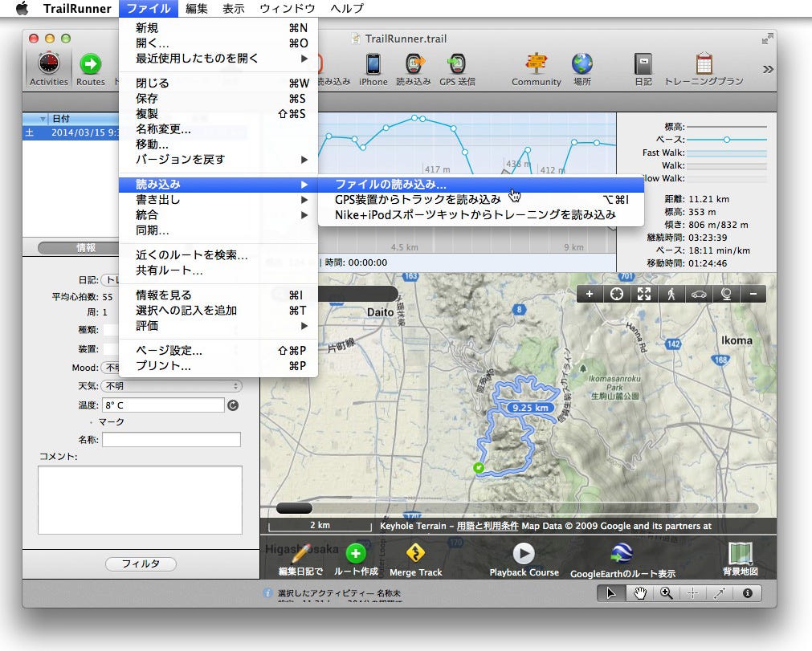Click the 編集日記で pencil icon

point(301,554)
